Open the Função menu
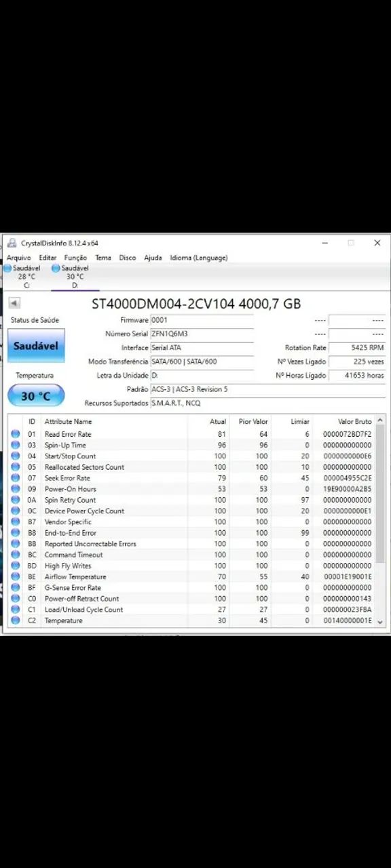 tap(75, 258)
